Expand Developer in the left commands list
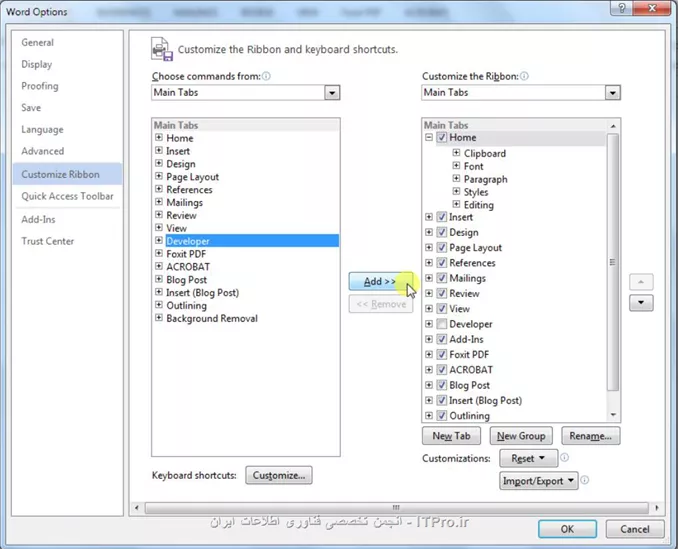Screen dimensions: 678x549 [x=159, y=240]
